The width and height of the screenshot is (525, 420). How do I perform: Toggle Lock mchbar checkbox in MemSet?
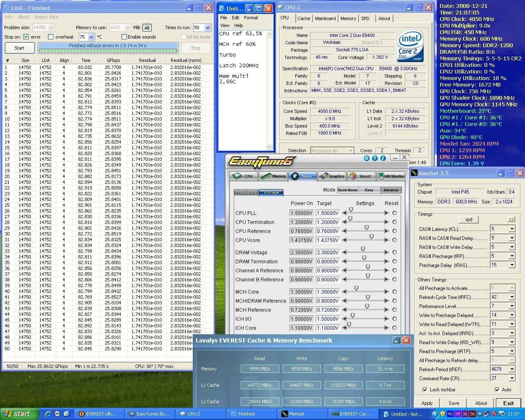[425, 390]
